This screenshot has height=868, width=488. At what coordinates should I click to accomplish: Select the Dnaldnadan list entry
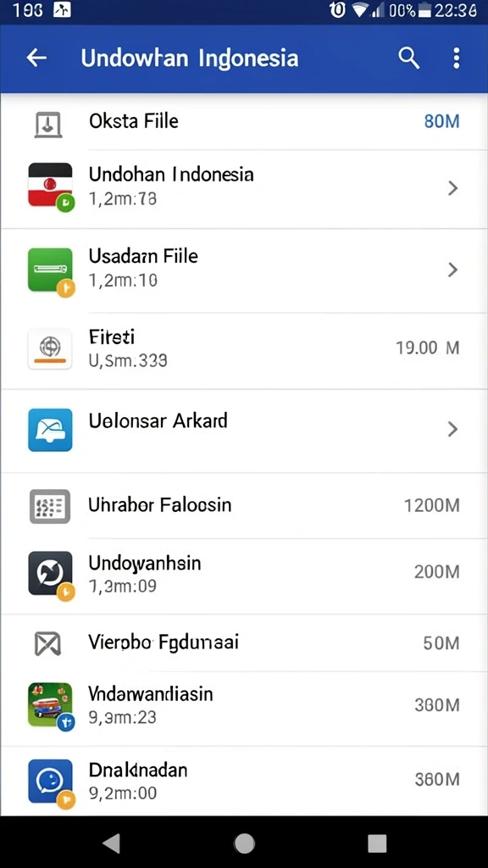tap(244, 781)
